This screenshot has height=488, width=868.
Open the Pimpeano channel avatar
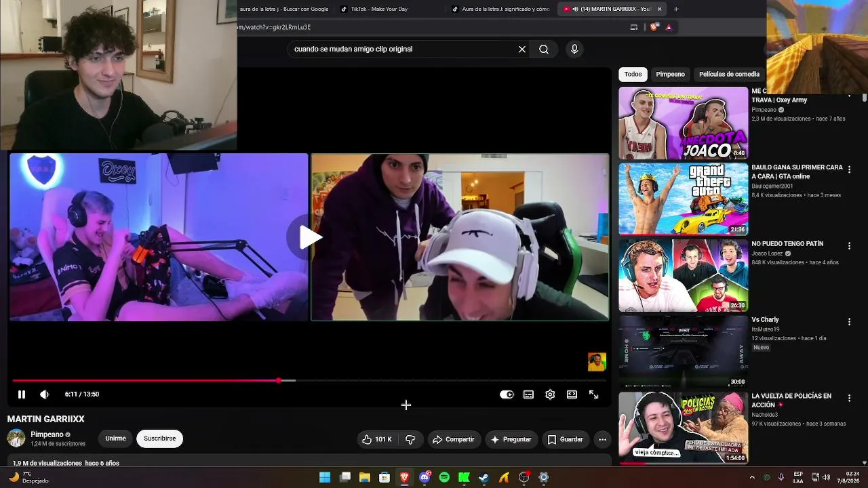pyautogui.click(x=16, y=438)
